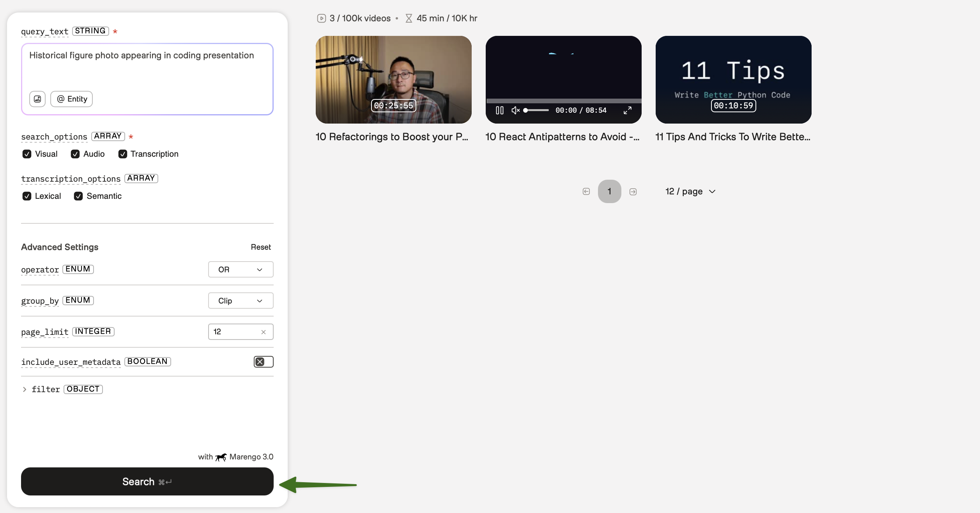Click the Entity mention button
Screen dimensions: 980x513
point(72,99)
